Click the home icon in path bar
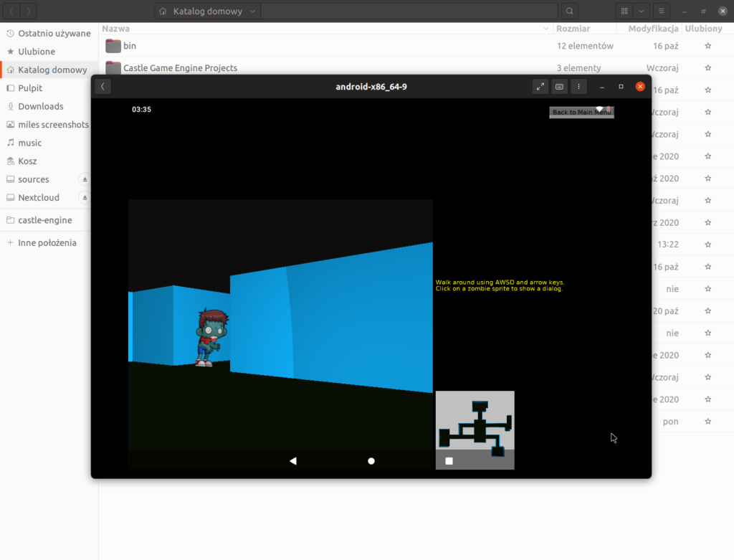 163,11
